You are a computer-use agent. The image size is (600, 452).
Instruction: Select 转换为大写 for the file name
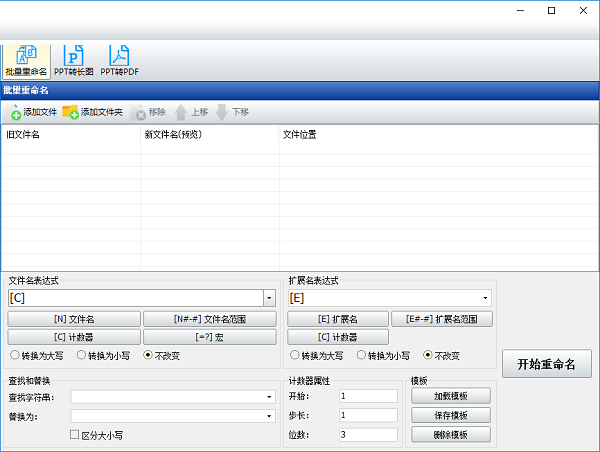coord(14,355)
